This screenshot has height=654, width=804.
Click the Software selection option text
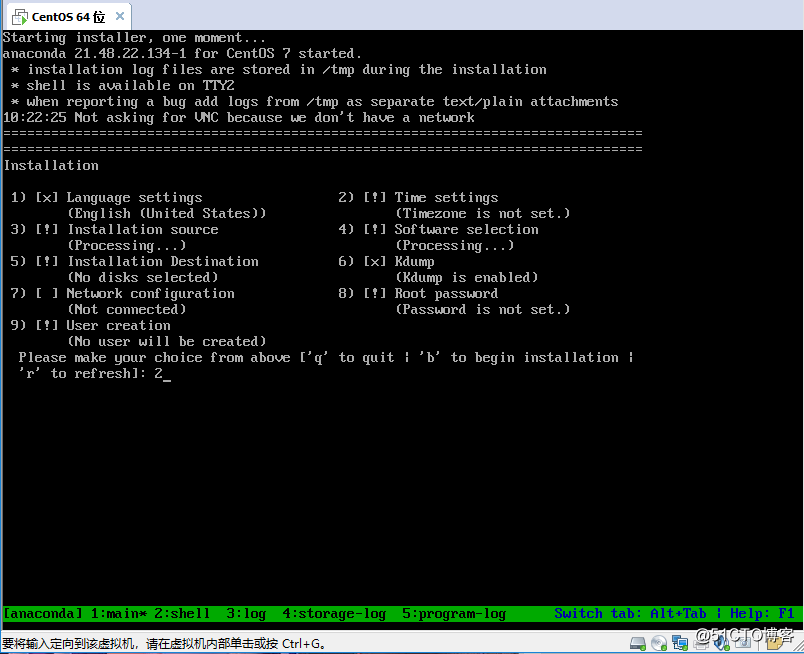point(466,229)
